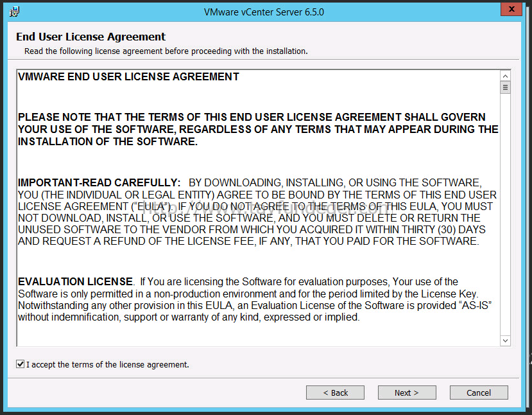Click the 'IMPORTANT-READ CAREFULLY:' bold text
Image resolution: width=532 pixels, height=415 pixels.
point(99,182)
